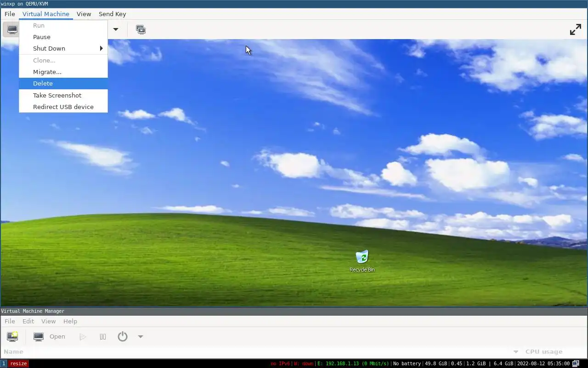
Task: Open the shutdown options dropdown arrow
Action: (116, 29)
